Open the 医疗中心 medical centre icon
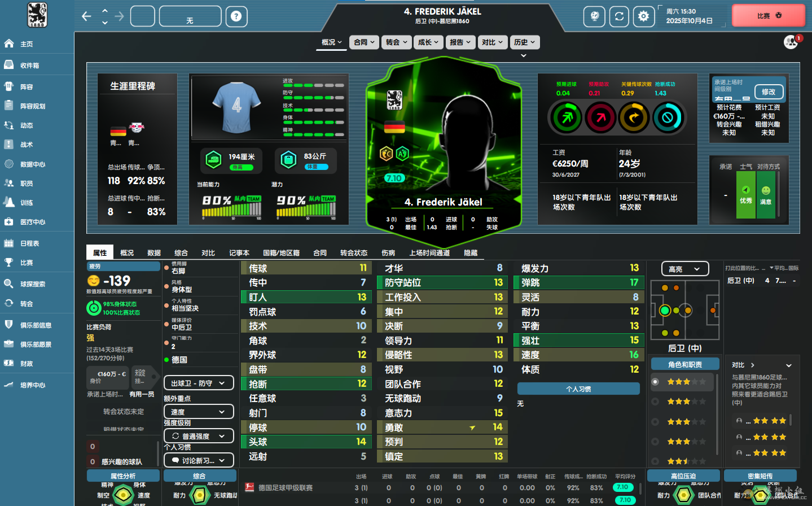812x506 pixels. click(x=9, y=222)
